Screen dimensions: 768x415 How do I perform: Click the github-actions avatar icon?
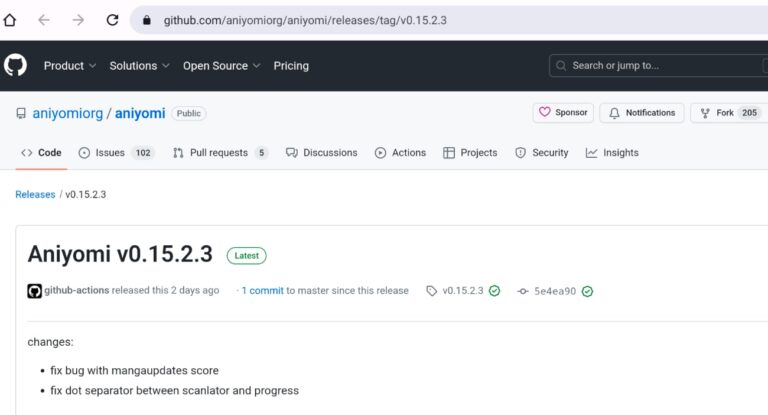pyautogui.click(x=34, y=291)
